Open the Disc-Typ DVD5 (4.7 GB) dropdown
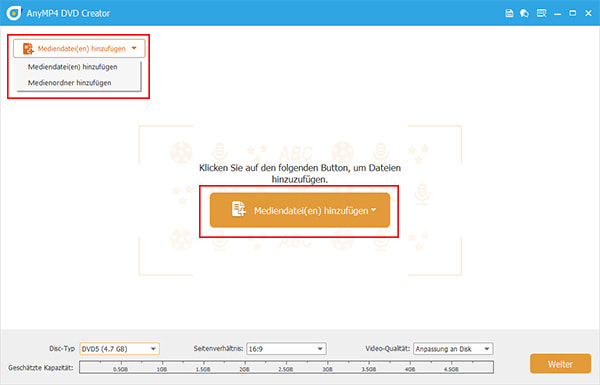600x385 pixels. tap(119, 349)
